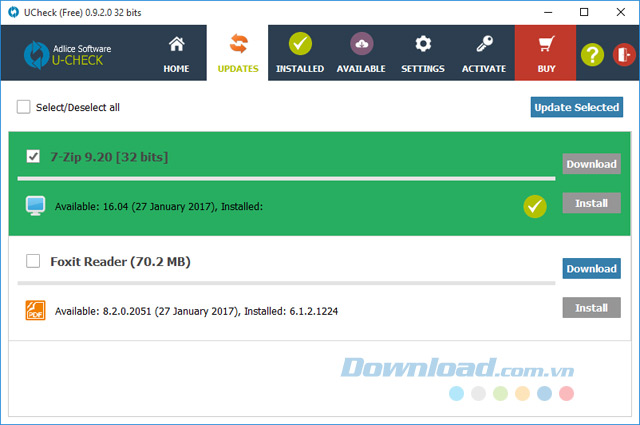The width and height of the screenshot is (640, 425).
Task: Close the UCheck window
Action: click(620, 12)
